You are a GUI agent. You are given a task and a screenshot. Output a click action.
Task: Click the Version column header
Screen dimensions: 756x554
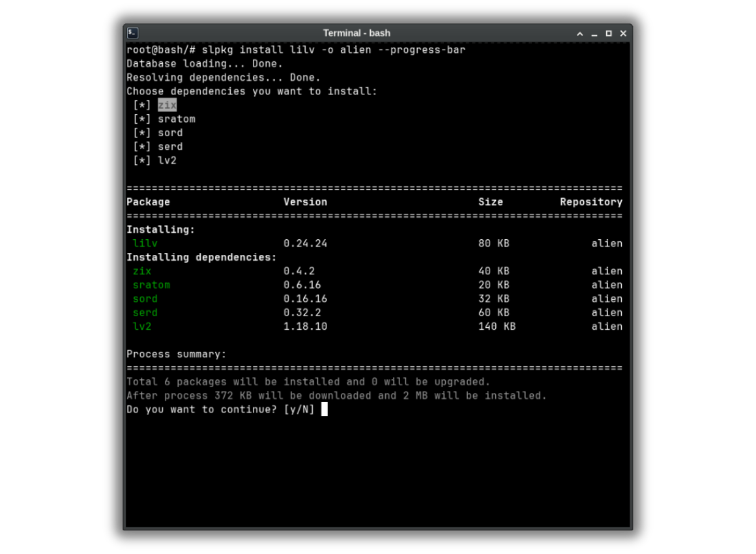coord(305,202)
